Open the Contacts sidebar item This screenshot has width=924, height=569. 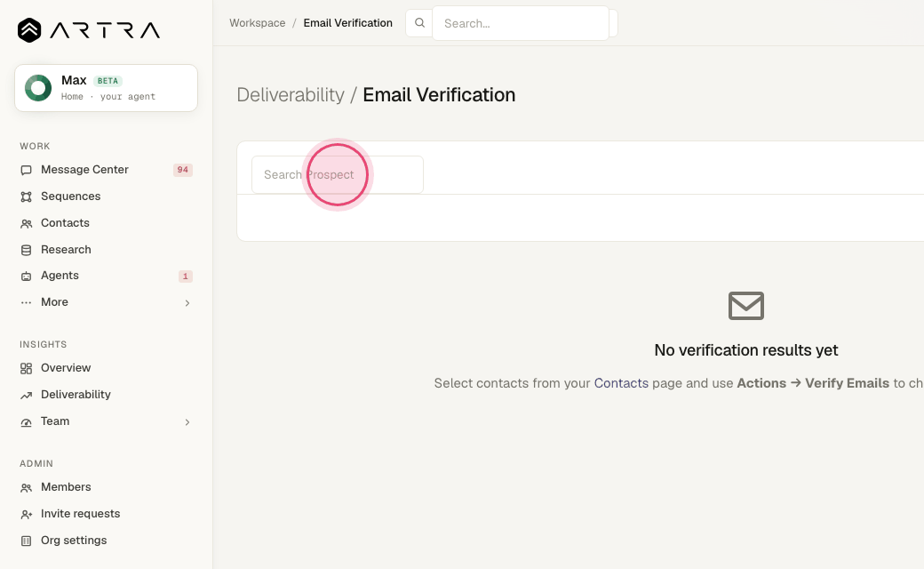(106, 223)
